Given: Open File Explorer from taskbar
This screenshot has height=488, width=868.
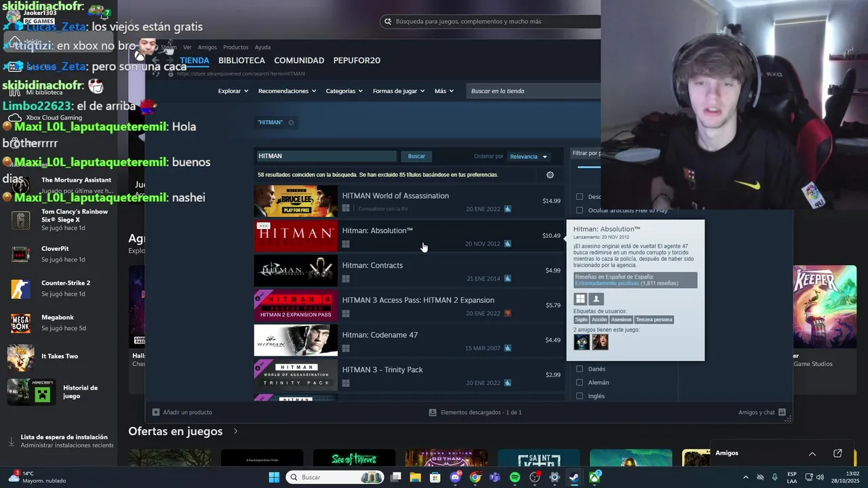Looking at the screenshot, I should click(x=415, y=477).
